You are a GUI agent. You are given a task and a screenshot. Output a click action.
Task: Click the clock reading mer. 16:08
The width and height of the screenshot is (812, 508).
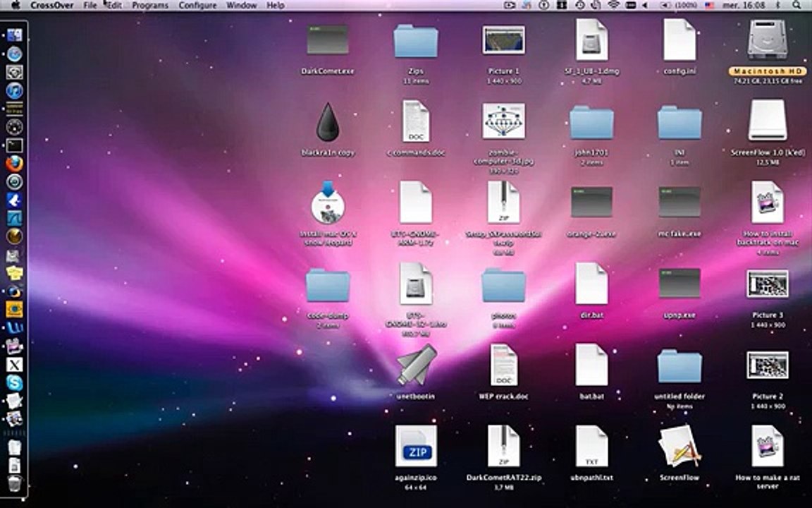(x=745, y=5)
